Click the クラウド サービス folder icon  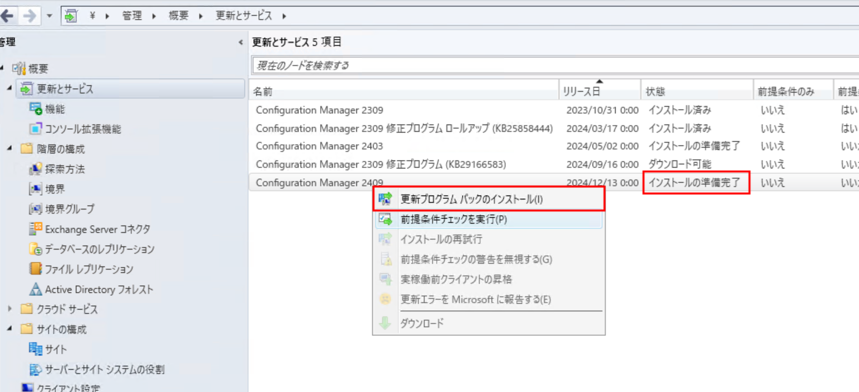[27, 309]
